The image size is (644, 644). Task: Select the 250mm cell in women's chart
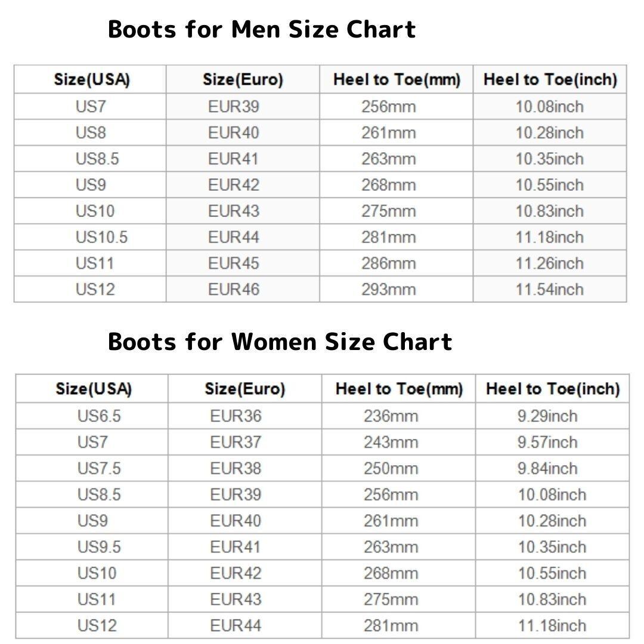tap(391, 468)
